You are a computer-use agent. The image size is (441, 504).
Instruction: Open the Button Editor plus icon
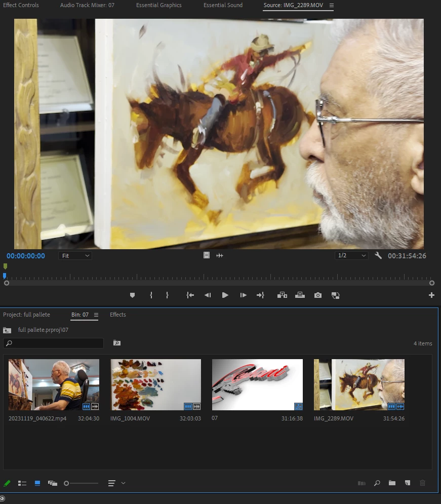coord(431,295)
